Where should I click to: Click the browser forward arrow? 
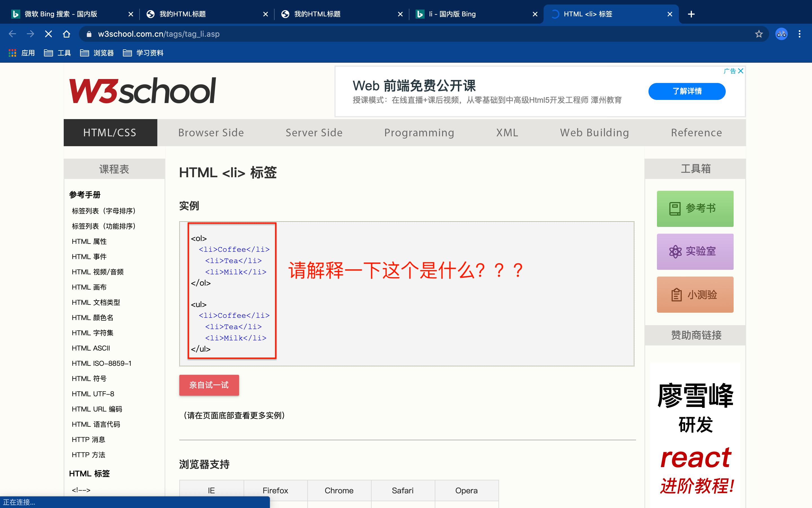tap(30, 34)
